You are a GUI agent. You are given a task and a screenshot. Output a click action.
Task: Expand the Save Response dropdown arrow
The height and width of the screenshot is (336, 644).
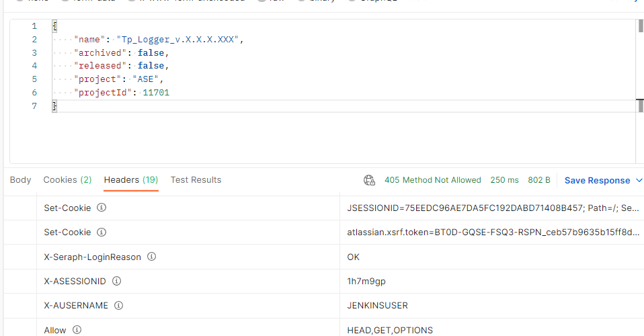point(639,180)
